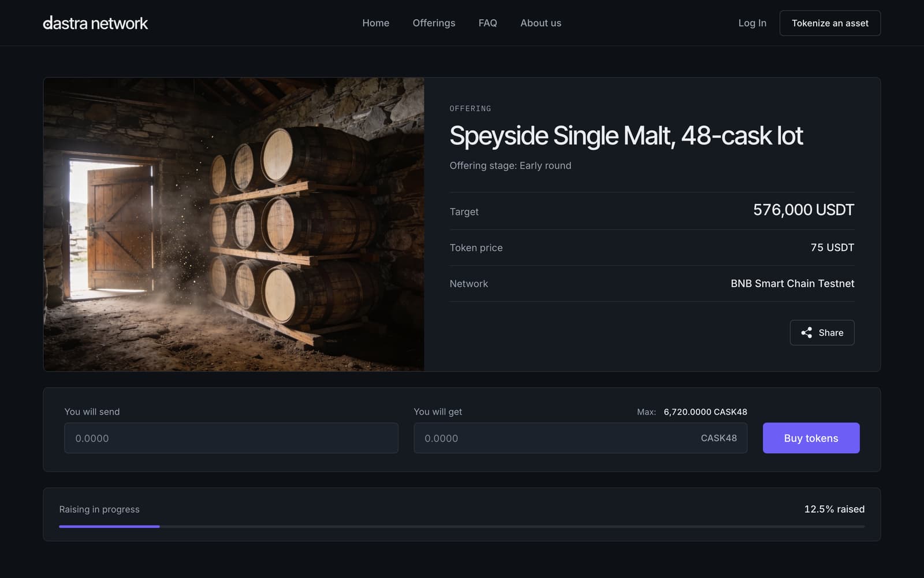Viewport: 924px width, 578px height.
Task: Focus the You will get CASK48 field
Action: [580, 438]
